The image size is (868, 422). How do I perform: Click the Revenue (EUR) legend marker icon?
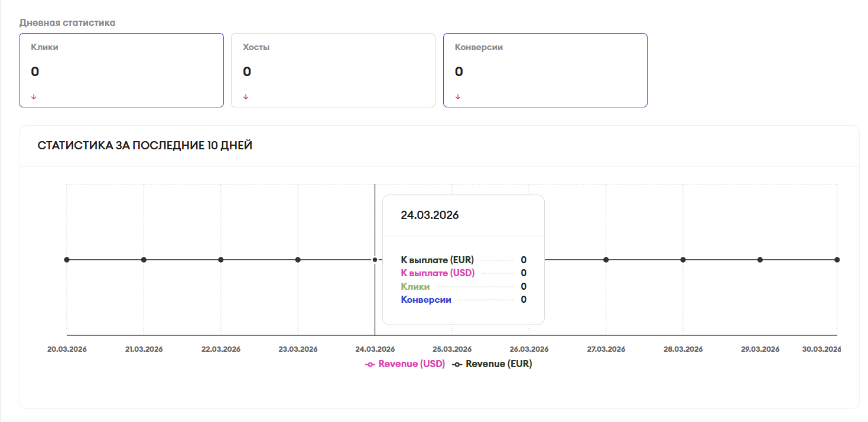[457, 364]
